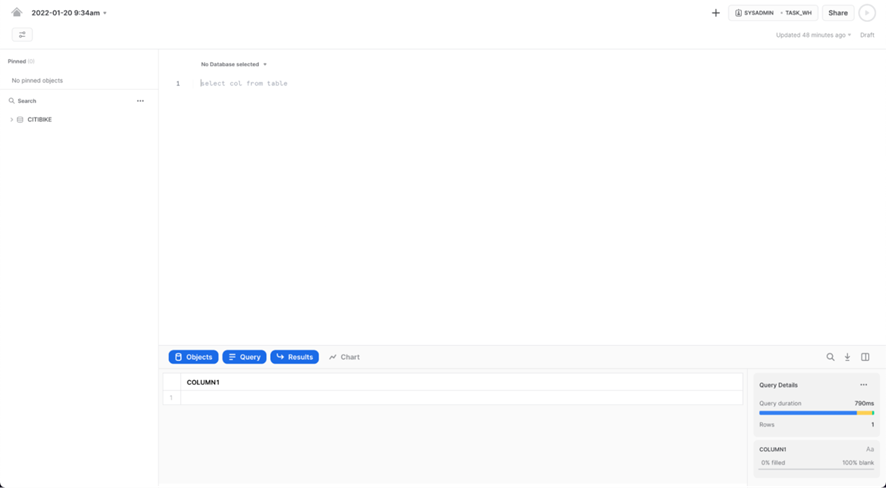Toggle the Query panel button
Viewport: 886px width, 488px height.
[244, 357]
